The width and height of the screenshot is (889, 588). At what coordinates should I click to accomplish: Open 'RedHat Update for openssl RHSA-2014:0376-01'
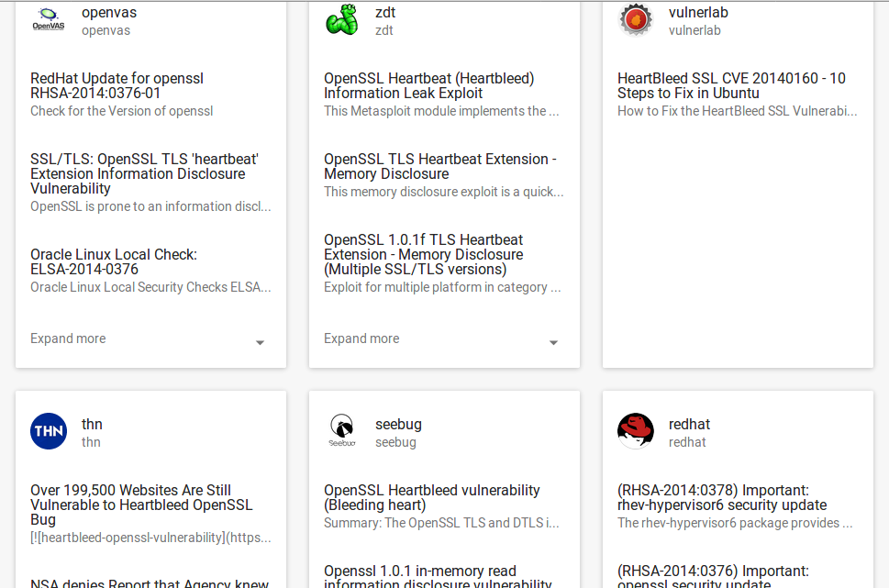pyautogui.click(x=117, y=85)
